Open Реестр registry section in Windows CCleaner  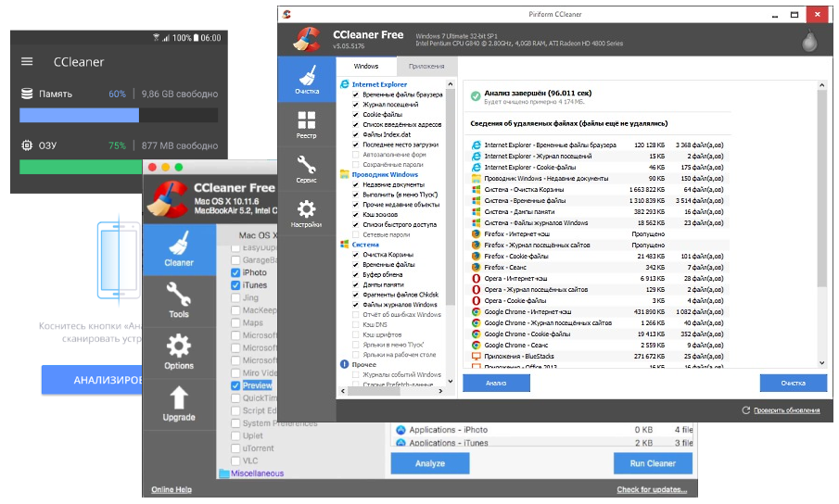click(x=307, y=124)
